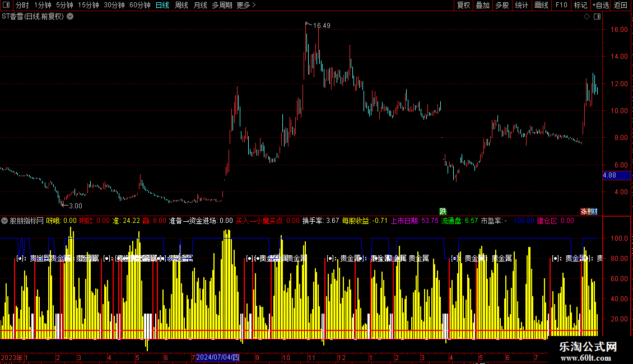Viewport: 633px width, 364px height.
Task: Click the panel layout icon at top-left
Action: pos(6,5)
